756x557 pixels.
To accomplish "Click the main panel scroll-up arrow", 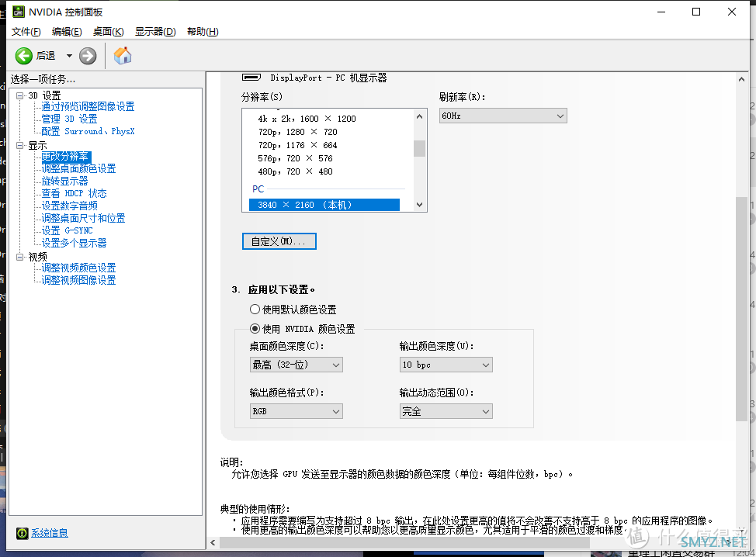I will (x=741, y=79).
